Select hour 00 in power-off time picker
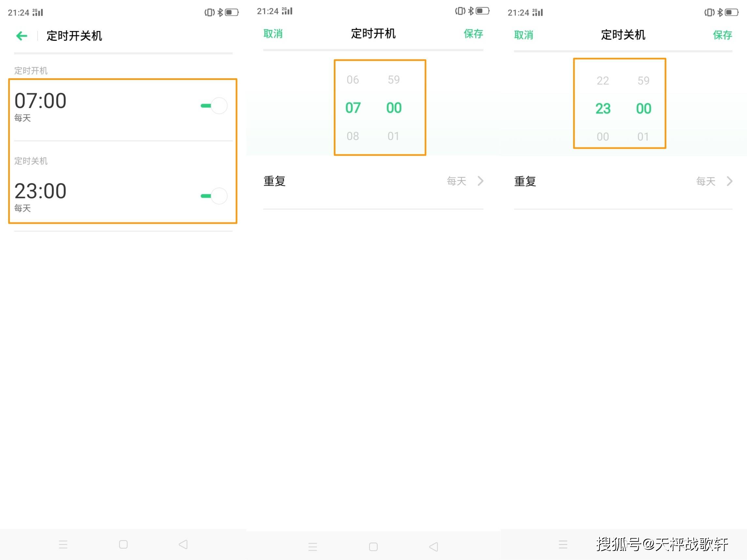 pyautogui.click(x=603, y=137)
